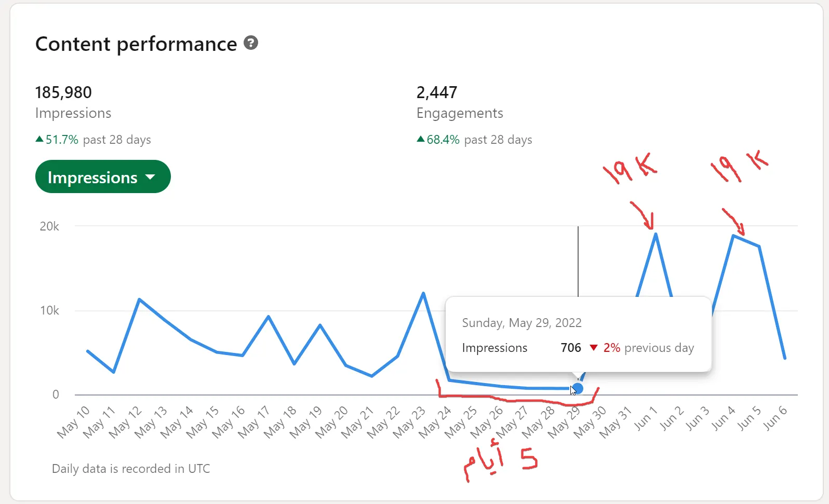Viewport: 829px width, 504px height.
Task: Click the Jun 1 peak on the line
Action: [656, 234]
